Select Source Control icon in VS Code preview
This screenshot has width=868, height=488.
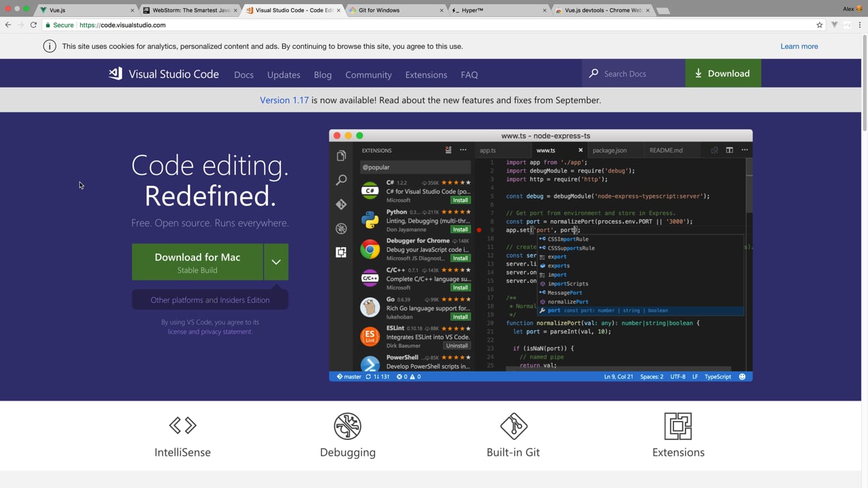pyautogui.click(x=341, y=204)
